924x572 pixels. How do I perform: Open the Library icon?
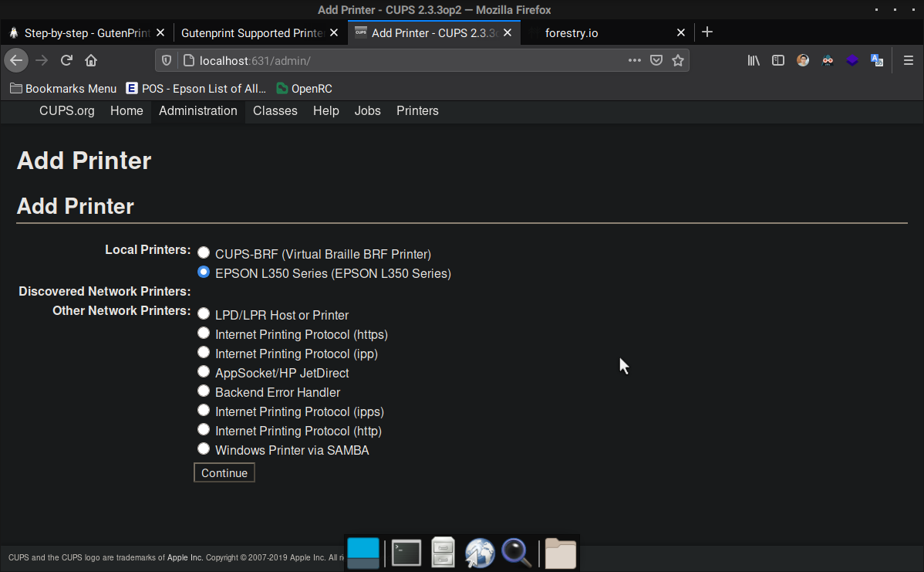click(753, 60)
